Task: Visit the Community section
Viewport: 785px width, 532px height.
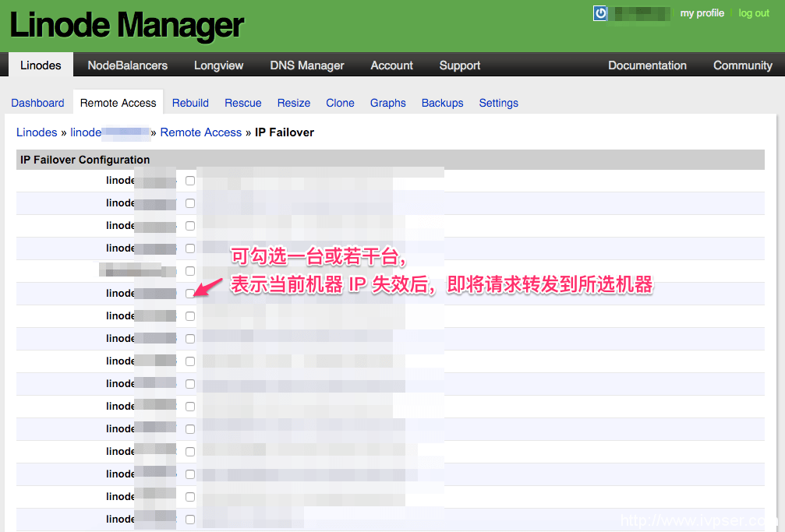Action: tap(742, 65)
